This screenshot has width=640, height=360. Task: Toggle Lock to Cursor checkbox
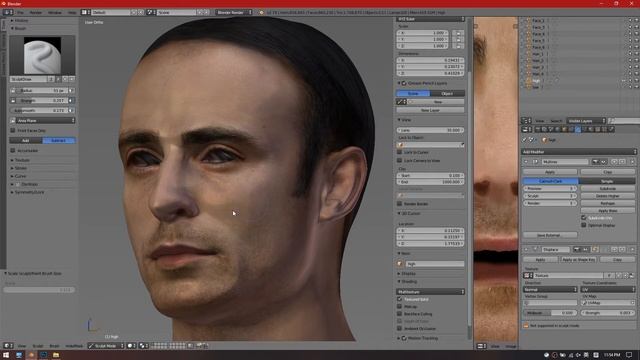click(x=400, y=152)
